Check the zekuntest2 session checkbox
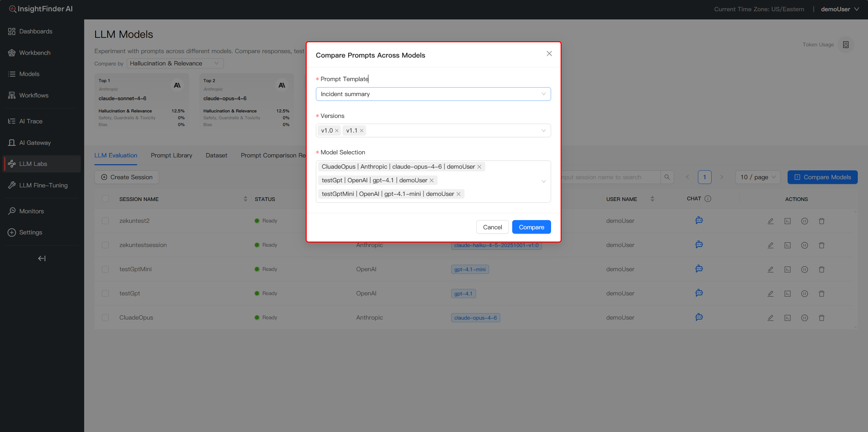The image size is (868, 432). [x=105, y=221]
